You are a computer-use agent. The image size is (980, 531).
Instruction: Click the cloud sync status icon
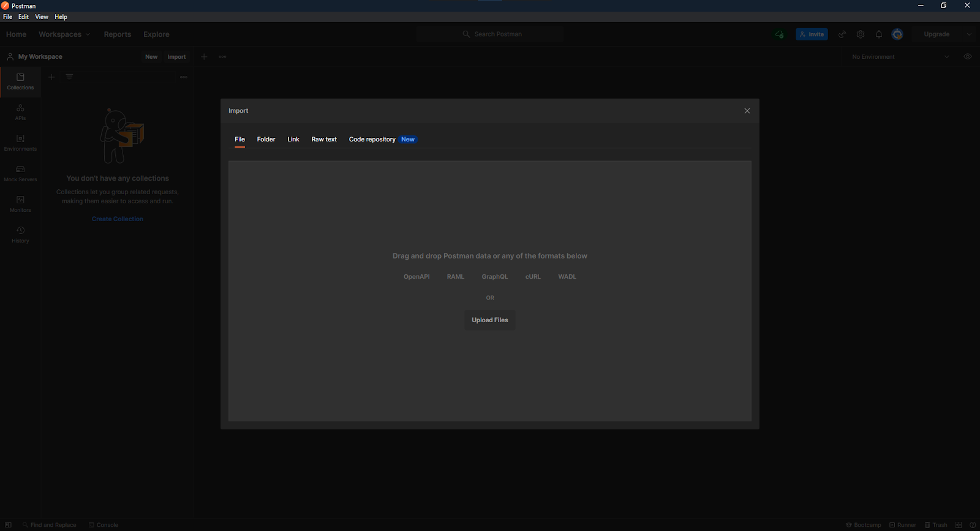[779, 34]
